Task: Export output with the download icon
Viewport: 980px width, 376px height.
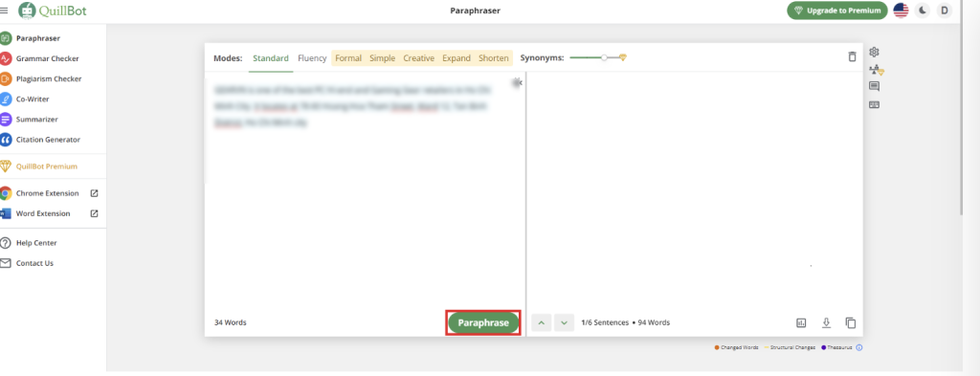Action: (x=826, y=323)
